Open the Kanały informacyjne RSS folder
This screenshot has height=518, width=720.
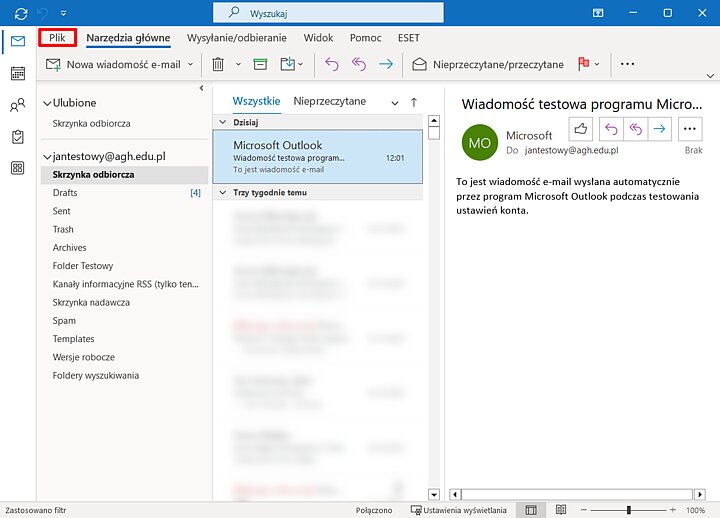click(x=125, y=284)
